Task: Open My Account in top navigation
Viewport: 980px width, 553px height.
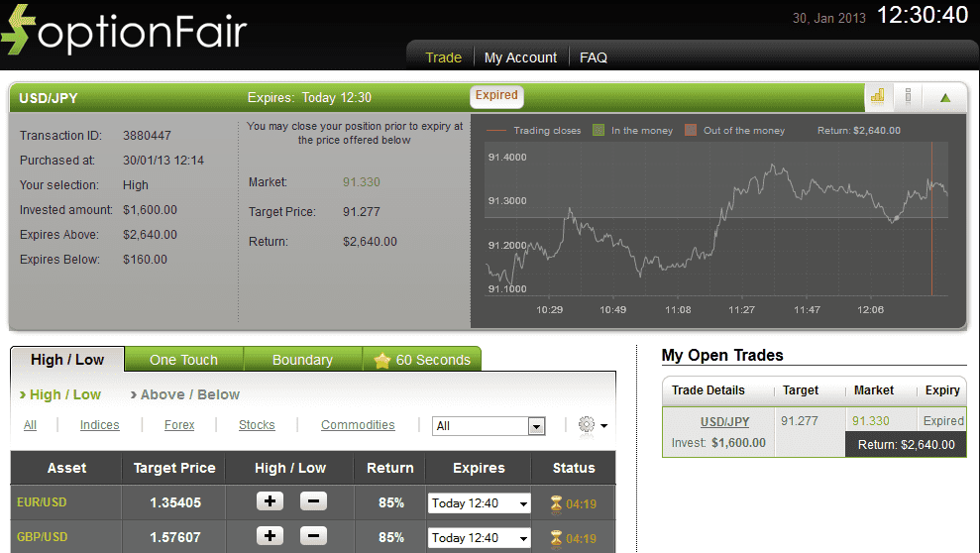Action: point(520,57)
